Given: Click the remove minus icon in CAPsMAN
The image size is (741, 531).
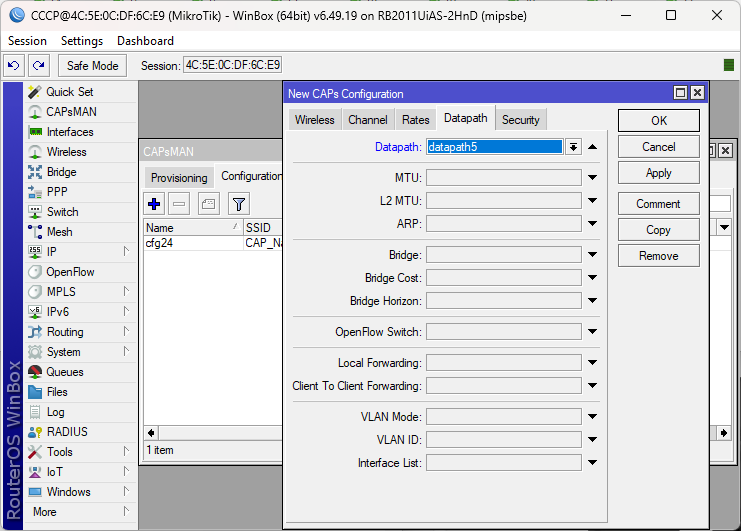Looking at the screenshot, I should pos(179,204).
